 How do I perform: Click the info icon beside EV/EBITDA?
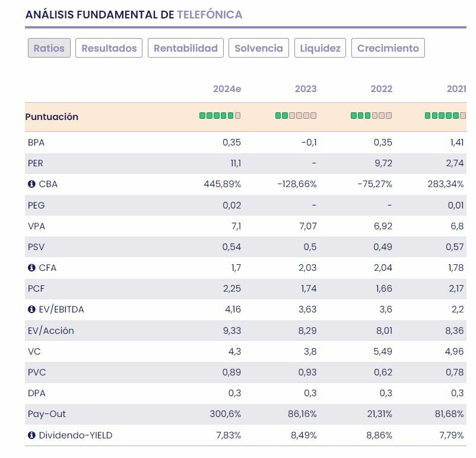[x=32, y=309]
